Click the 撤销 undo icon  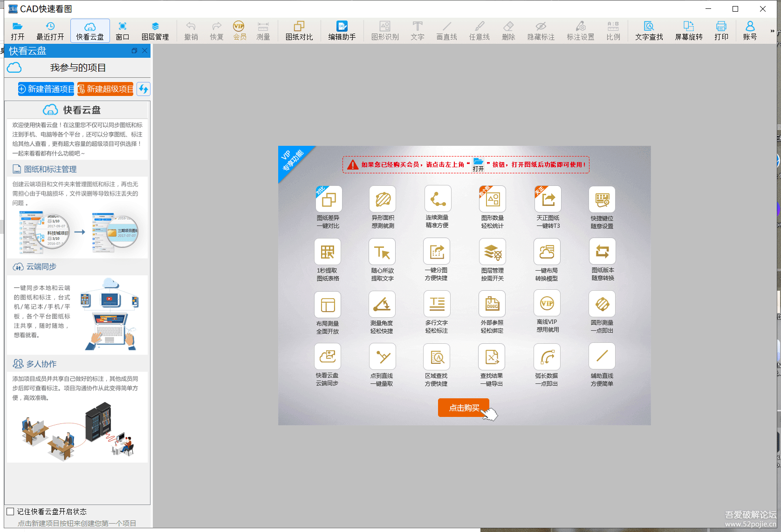tap(191, 31)
